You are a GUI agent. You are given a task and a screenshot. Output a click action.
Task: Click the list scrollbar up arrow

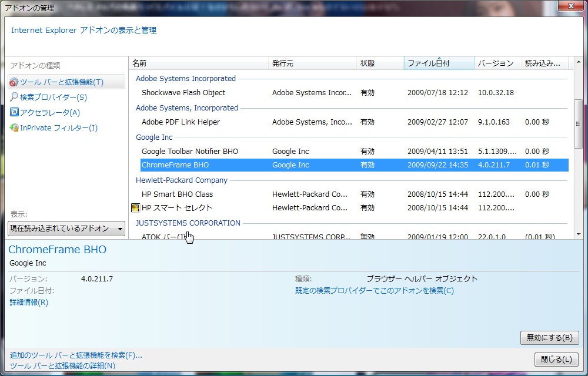[x=578, y=62]
